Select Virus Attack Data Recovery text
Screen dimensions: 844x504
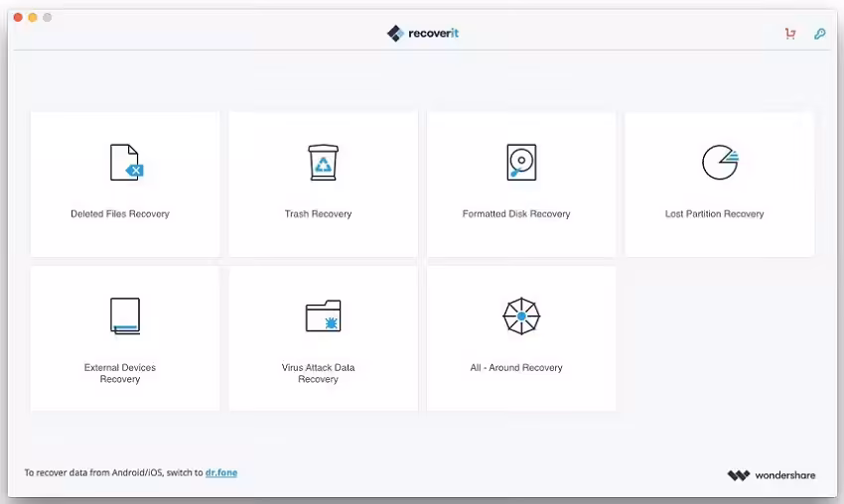tap(318, 373)
